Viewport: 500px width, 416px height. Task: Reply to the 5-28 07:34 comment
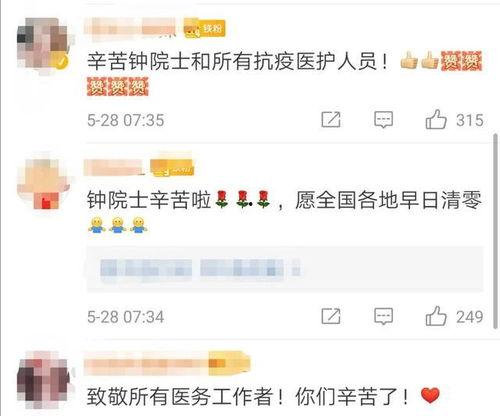pyautogui.click(x=383, y=316)
